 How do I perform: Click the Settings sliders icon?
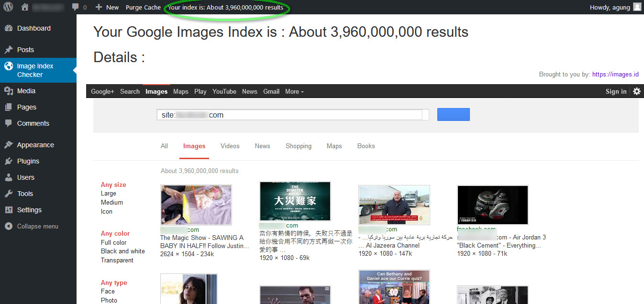(x=8, y=210)
